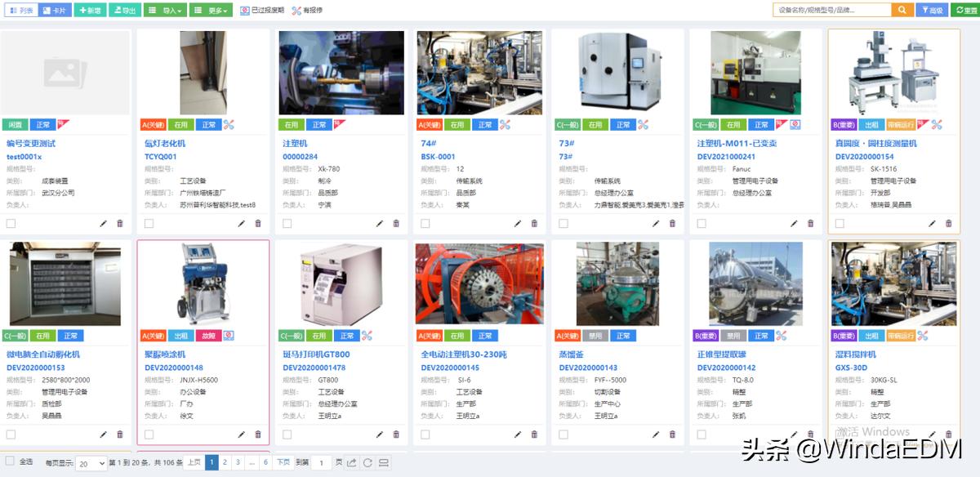Edit the 注塑机-M011-已变卖 card
980x477 pixels.
(x=794, y=223)
